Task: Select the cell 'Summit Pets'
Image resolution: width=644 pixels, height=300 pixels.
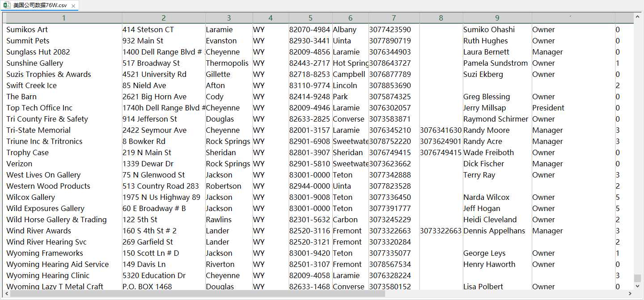Action: point(64,41)
